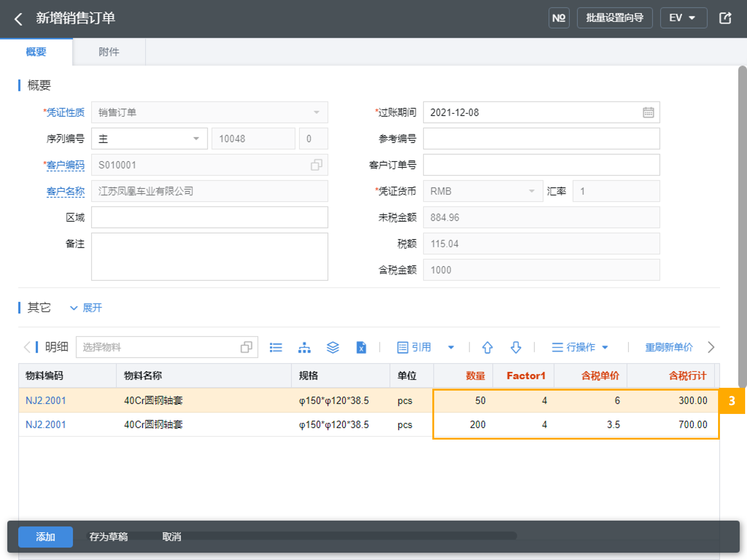The width and height of the screenshot is (747, 560).
Task: Click the 税额 field 115.04
Action: click(x=542, y=244)
